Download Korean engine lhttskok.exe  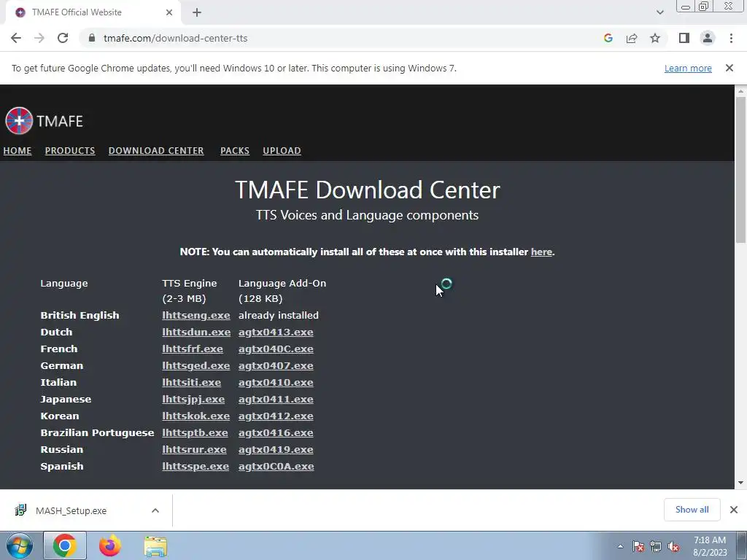[196, 416]
